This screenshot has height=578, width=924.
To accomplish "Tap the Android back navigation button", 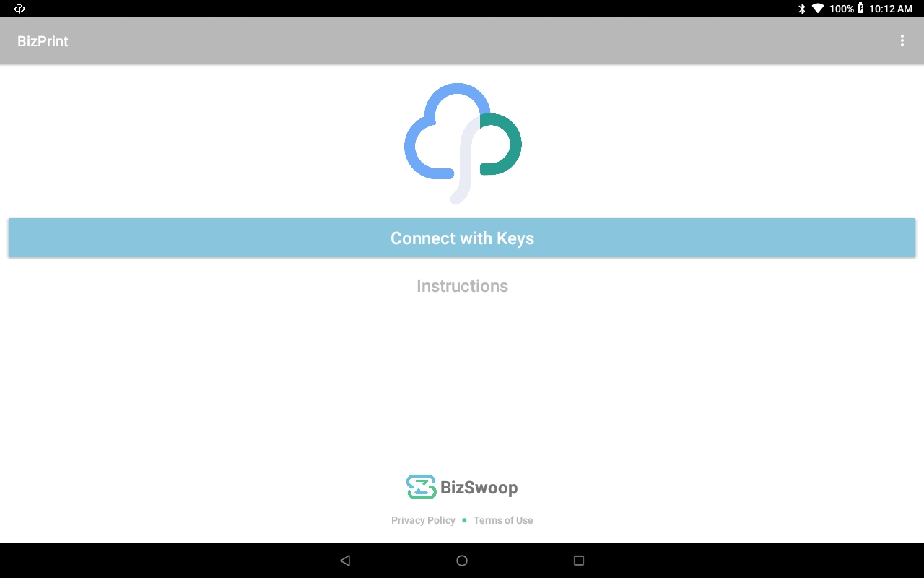I will coord(345,561).
